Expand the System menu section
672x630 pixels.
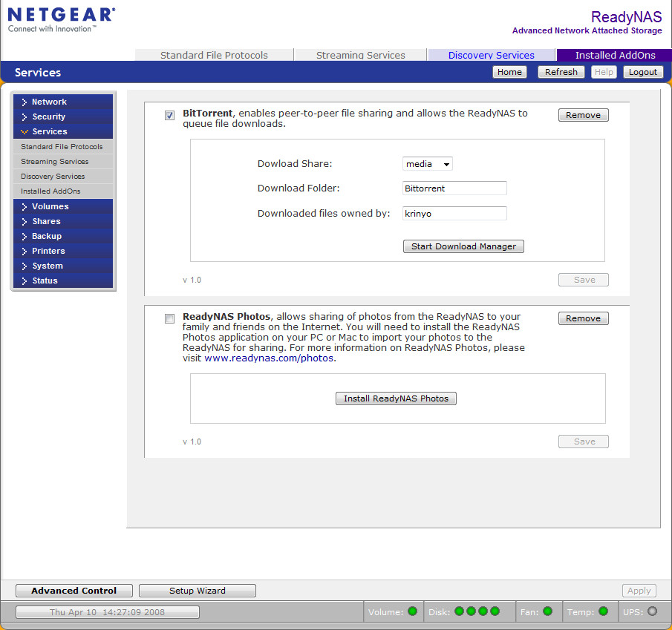[x=63, y=266]
